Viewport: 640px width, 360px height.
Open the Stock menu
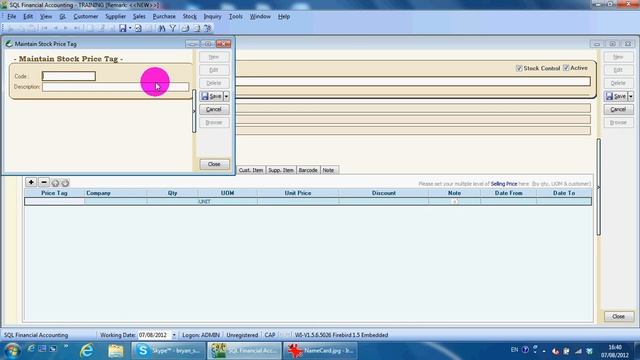click(189, 16)
